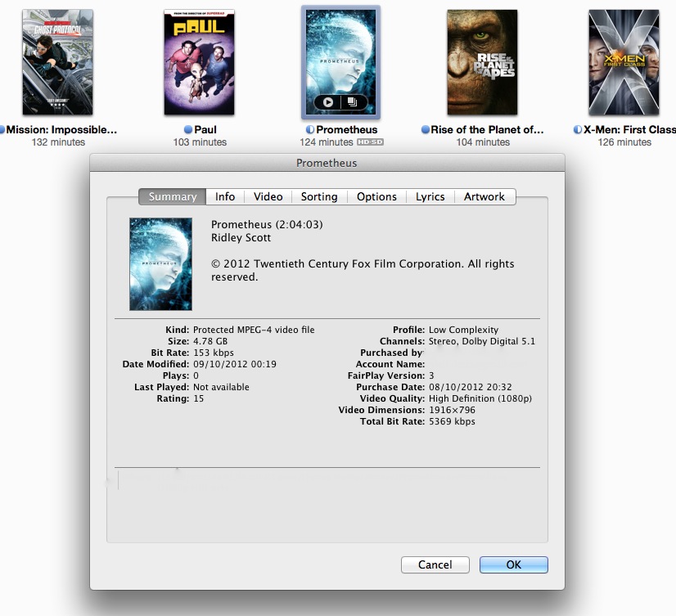676x616 pixels.
Task: Click the Prometheus (2:04:03) heading
Action: [267, 224]
